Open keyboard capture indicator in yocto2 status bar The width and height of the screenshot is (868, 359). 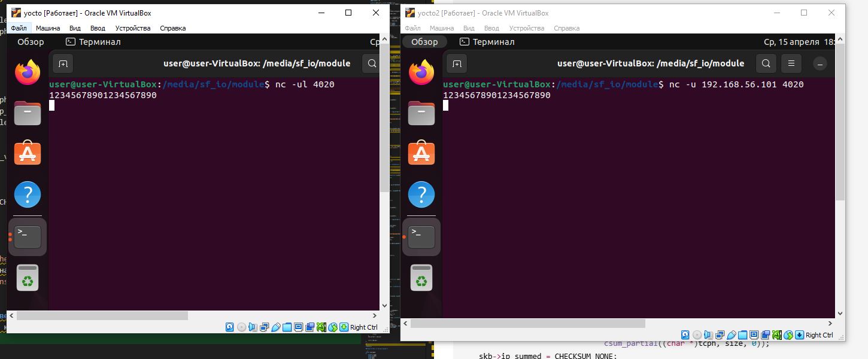tap(799, 335)
